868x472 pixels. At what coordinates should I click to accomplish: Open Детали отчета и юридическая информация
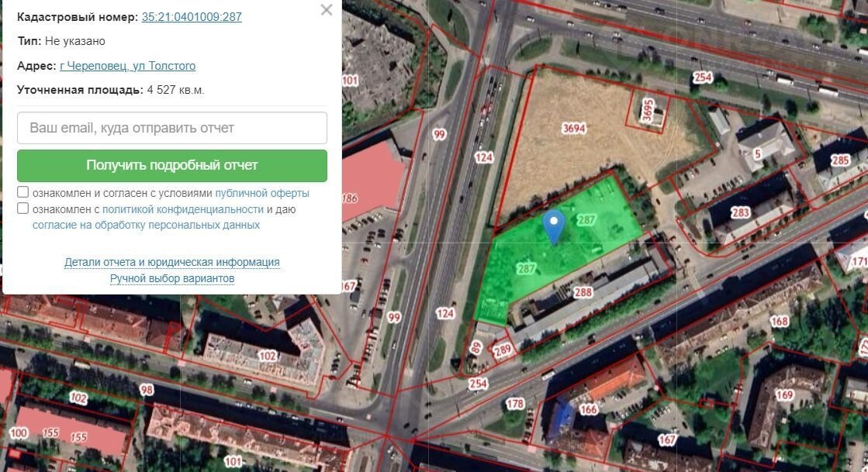click(x=172, y=262)
